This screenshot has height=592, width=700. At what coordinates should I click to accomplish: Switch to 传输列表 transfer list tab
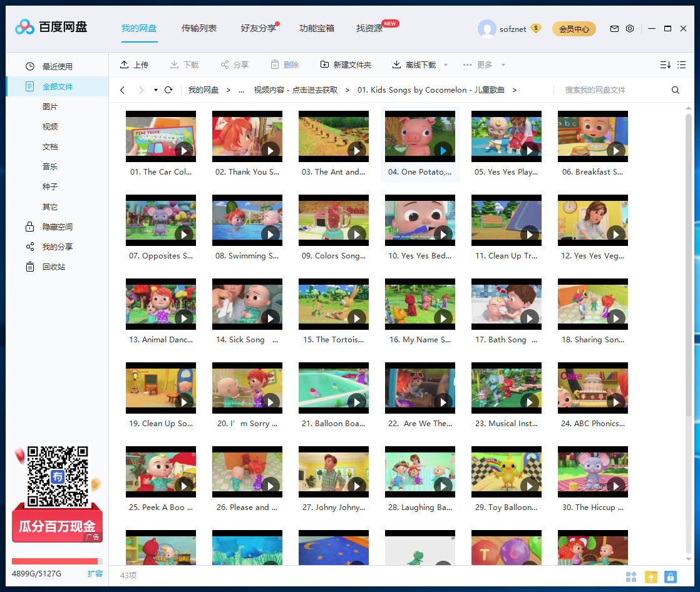pyautogui.click(x=199, y=29)
